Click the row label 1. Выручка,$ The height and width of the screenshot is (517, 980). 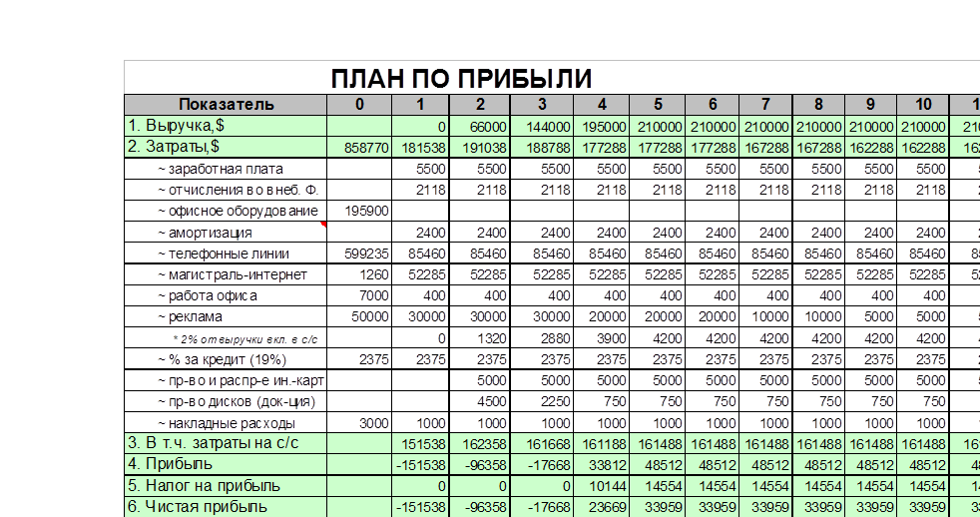click(x=226, y=127)
